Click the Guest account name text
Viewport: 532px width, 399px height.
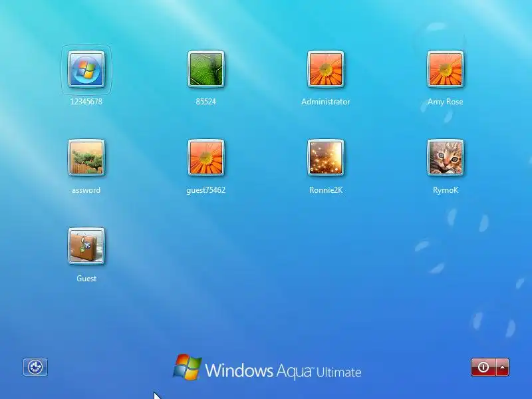click(x=86, y=279)
